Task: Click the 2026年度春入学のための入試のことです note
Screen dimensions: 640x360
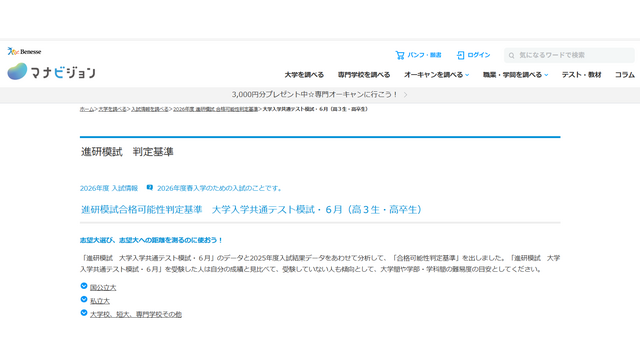Action: pos(220,188)
